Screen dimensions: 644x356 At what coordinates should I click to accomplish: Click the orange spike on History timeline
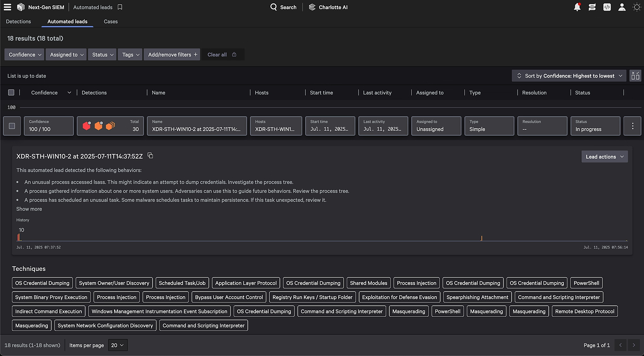(481, 238)
